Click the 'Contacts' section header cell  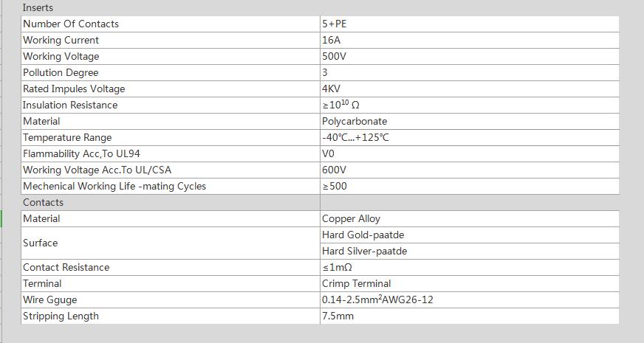[171, 202]
